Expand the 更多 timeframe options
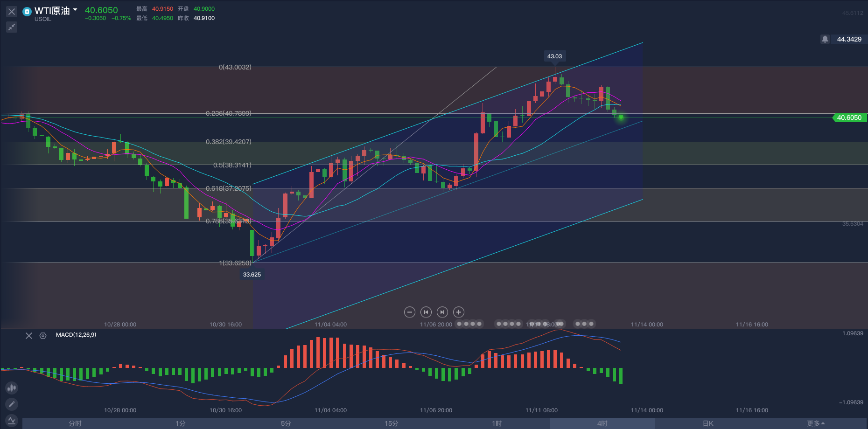Screen dimensions: 868x429 (816, 423)
